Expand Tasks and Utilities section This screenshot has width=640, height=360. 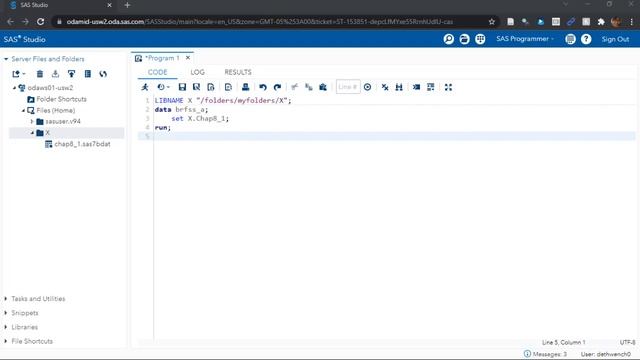tap(6, 299)
